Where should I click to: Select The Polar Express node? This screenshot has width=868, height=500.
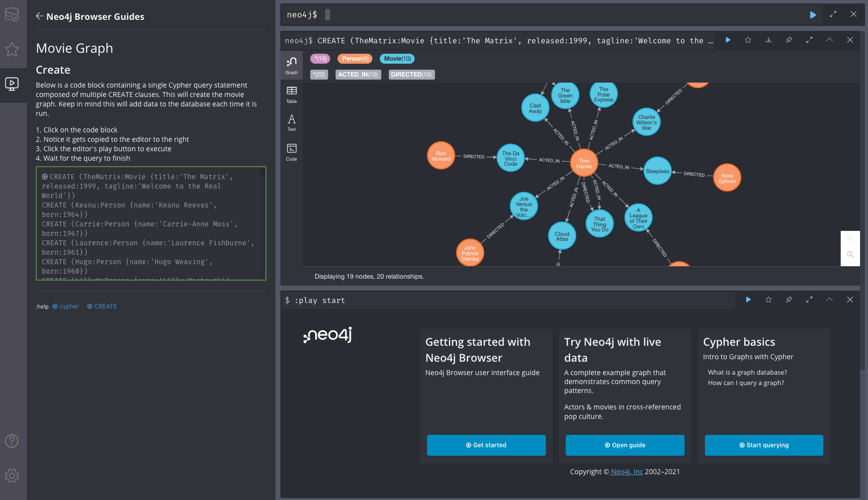[604, 94]
